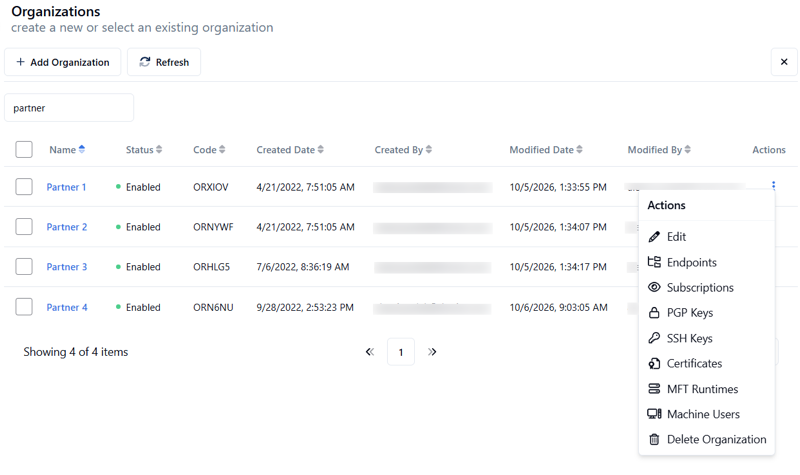
Task: Click the padlock icon for PGP Keys
Action: (x=654, y=313)
